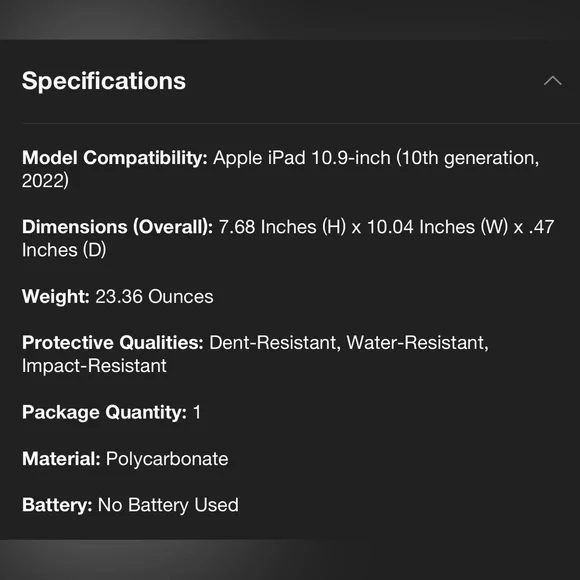Select the 23.36 Ounces value

point(154,297)
